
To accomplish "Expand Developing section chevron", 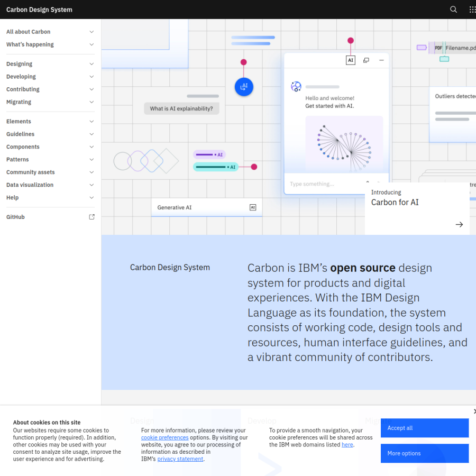I will (91, 77).
